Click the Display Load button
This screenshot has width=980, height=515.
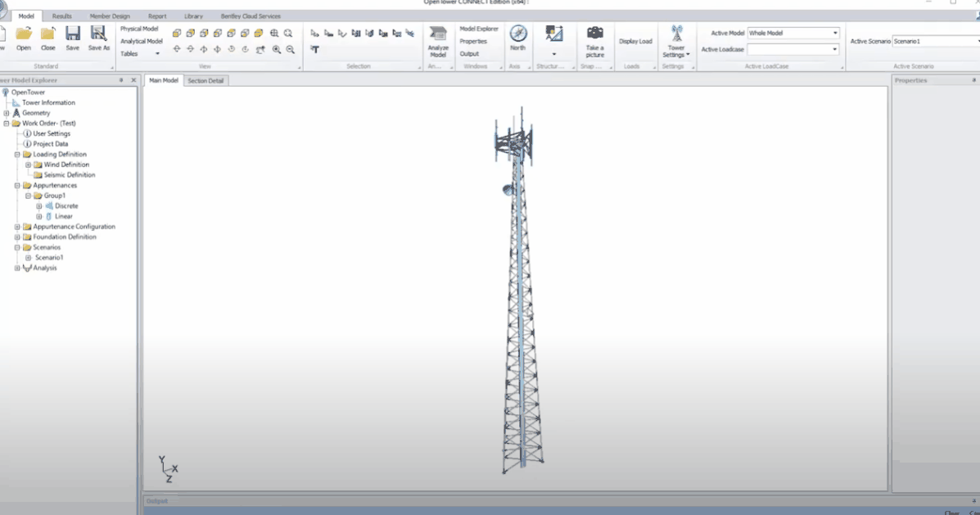(635, 41)
